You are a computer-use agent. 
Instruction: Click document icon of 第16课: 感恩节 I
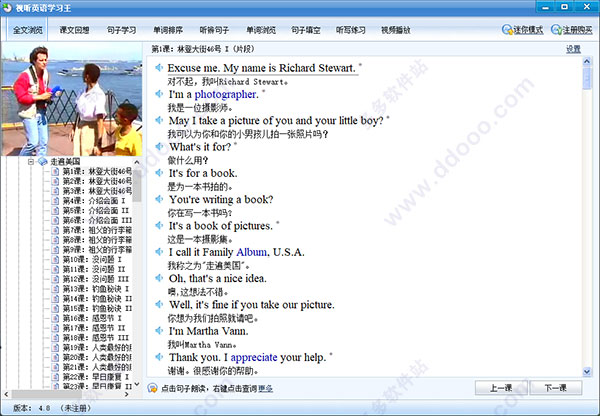[x=55, y=318]
